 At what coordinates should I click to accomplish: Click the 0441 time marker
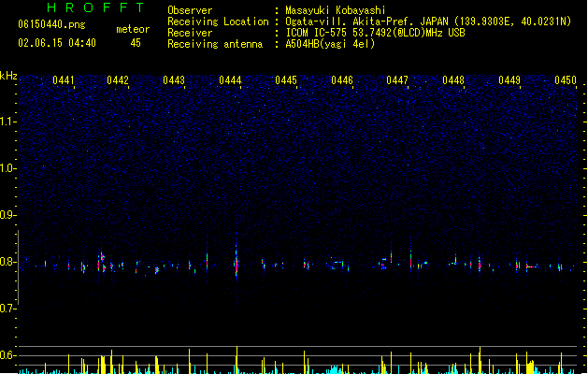64,80
